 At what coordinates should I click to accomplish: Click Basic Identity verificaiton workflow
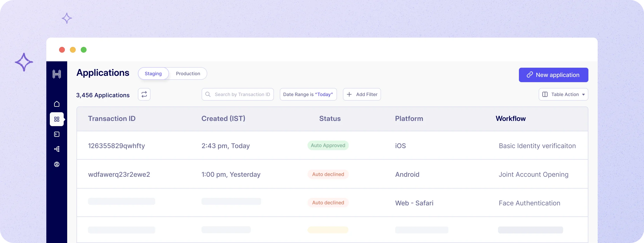[537, 146]
